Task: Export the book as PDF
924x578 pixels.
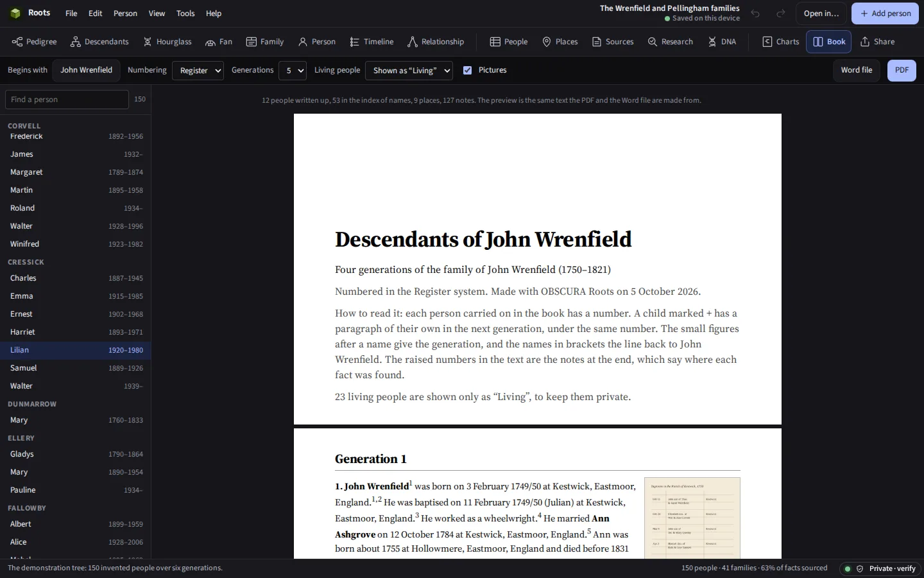Action: 902,71
